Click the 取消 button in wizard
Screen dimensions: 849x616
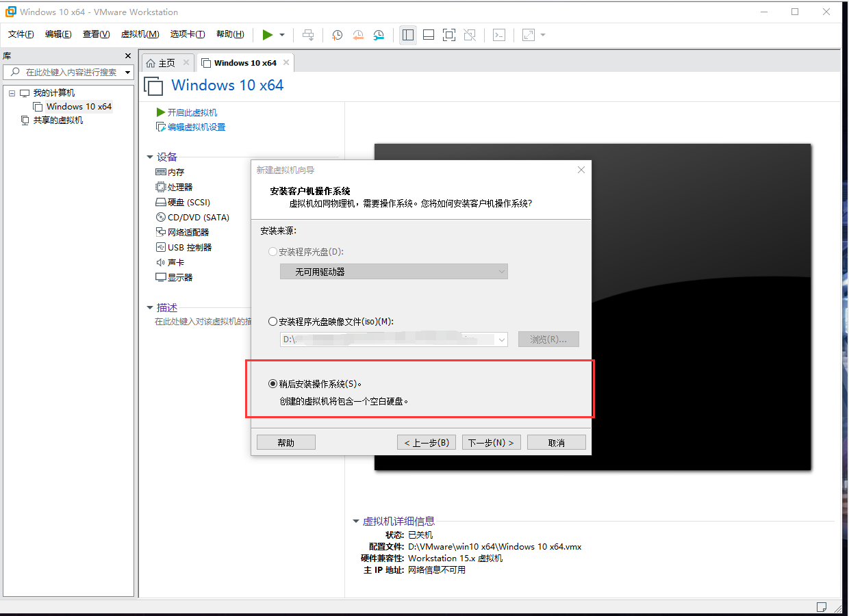pyautogui.click(x=557, y=443)
